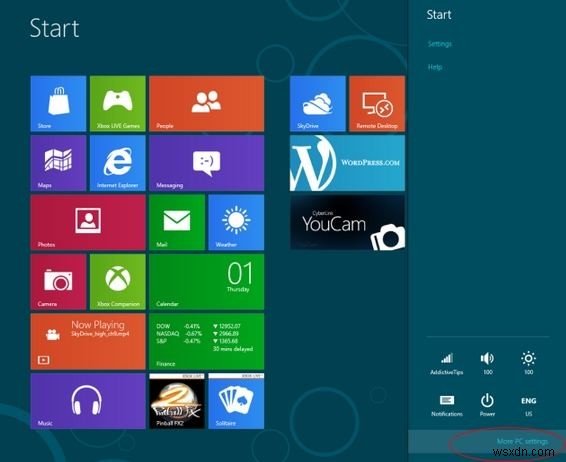Open the Calendar tile showing 01 Thursday

pyautogui.click(x=206, y=282)
